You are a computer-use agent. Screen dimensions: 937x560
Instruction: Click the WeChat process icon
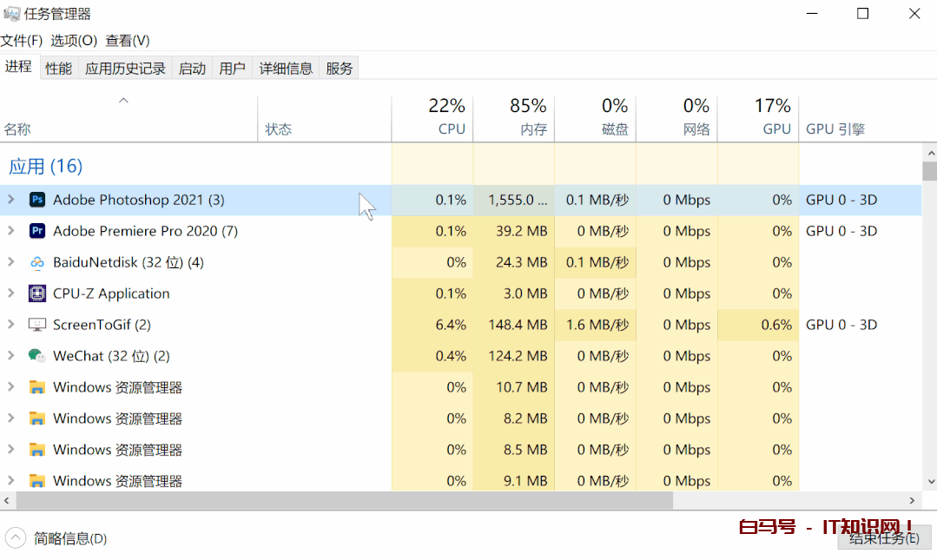pyautogui.click(x=37, y=356)
